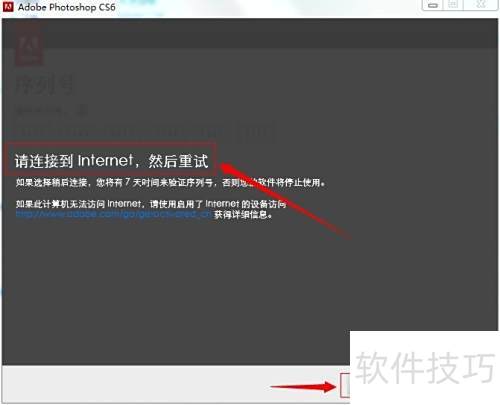Click the text about 7 天时间来验证序列号

(171, 182)
